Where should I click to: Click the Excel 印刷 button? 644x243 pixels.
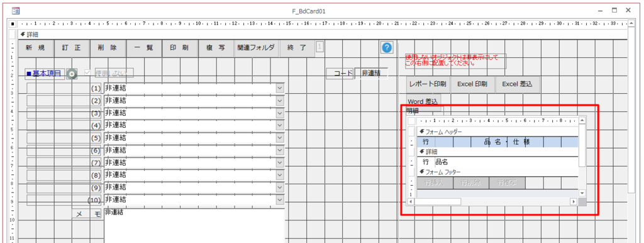[472, 84]
